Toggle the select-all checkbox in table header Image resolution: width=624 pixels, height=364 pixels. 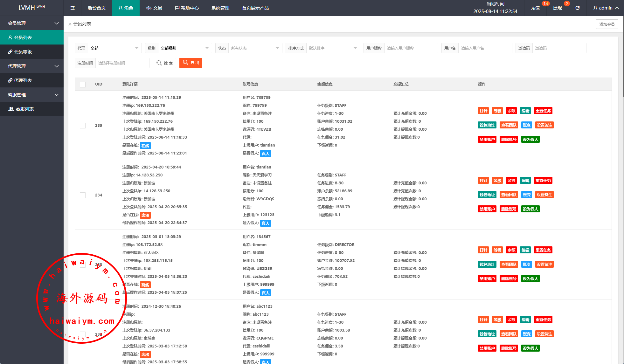83,84
